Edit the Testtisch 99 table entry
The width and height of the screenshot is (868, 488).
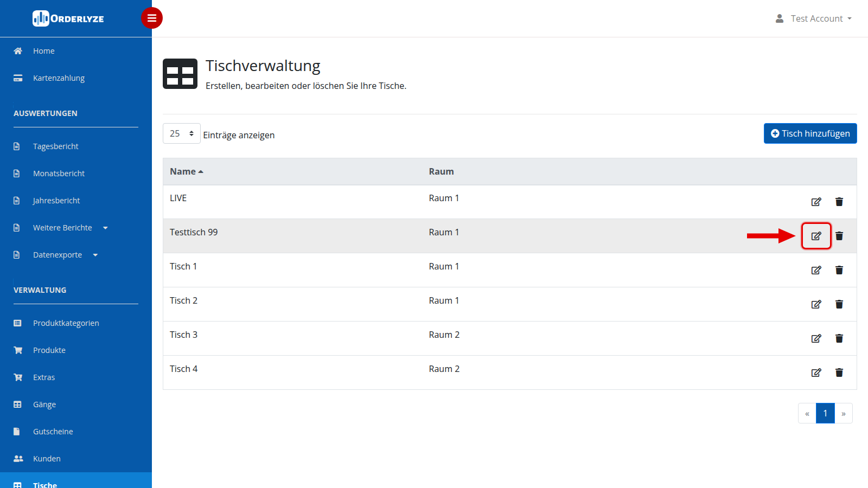click(x=816, y=236)
